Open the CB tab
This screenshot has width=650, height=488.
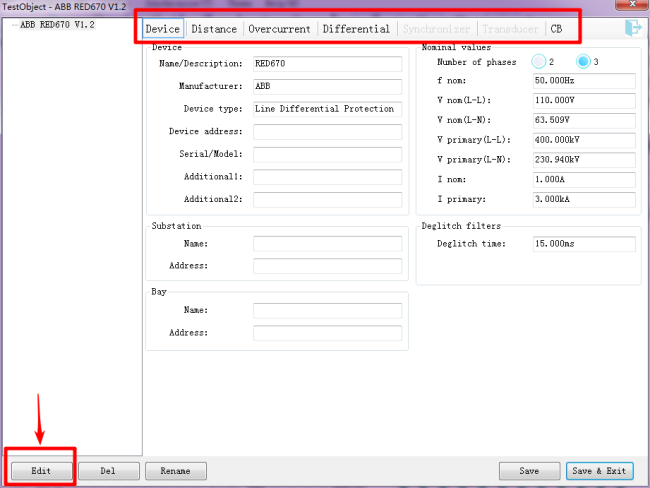click(x=556, y=29)
